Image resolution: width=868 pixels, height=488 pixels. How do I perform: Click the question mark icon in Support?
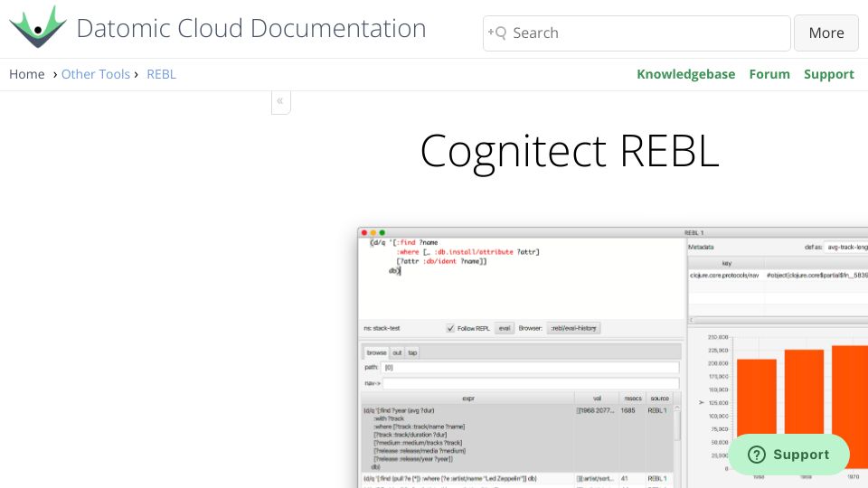[756, 455]
